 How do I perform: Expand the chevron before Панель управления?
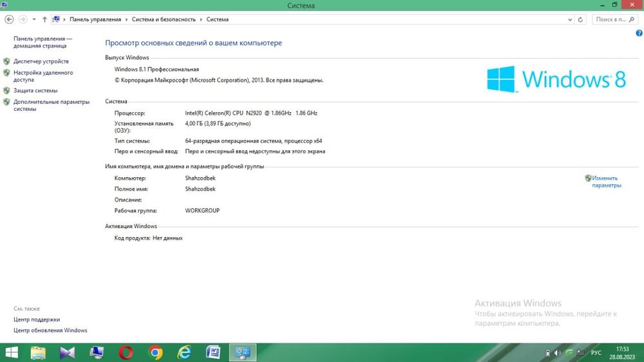(x=64, y=19)
